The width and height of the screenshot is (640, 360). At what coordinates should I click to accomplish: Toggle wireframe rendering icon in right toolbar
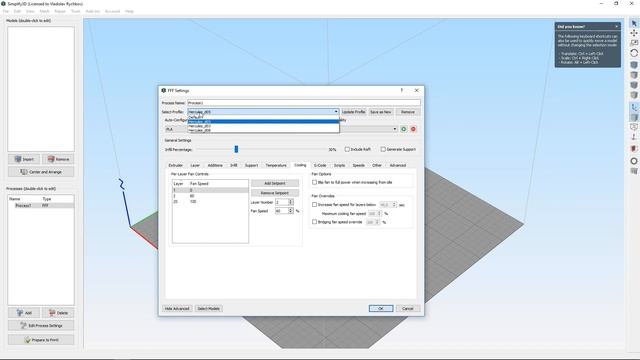coord(634,127)
